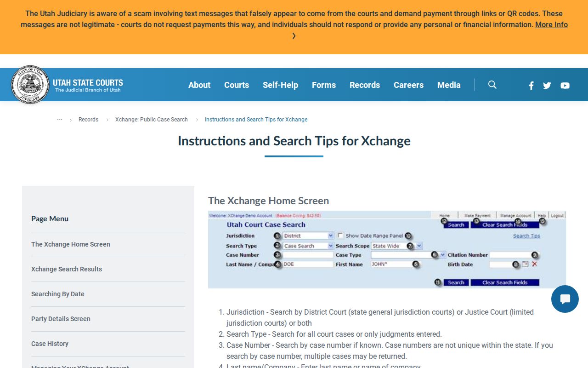Jump to Party Details Screen section
Image resolution: width=588 pixels, height=368 pixels.
tap(61, 319)
